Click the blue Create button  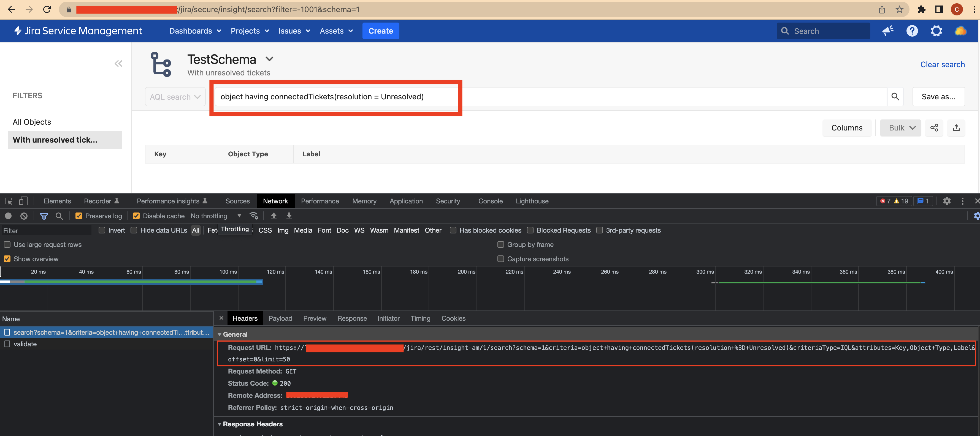click(x=380, y=31)
